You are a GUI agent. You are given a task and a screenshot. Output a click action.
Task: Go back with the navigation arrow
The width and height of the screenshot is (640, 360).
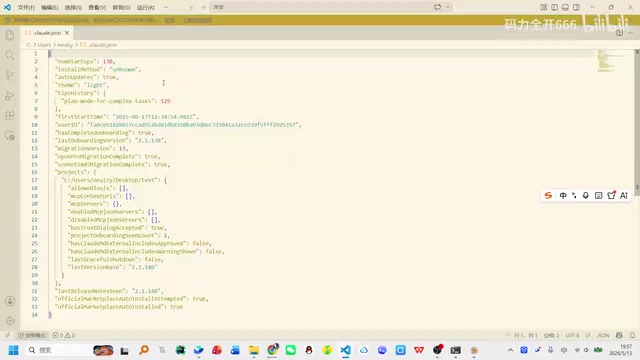tap(191, 7)
